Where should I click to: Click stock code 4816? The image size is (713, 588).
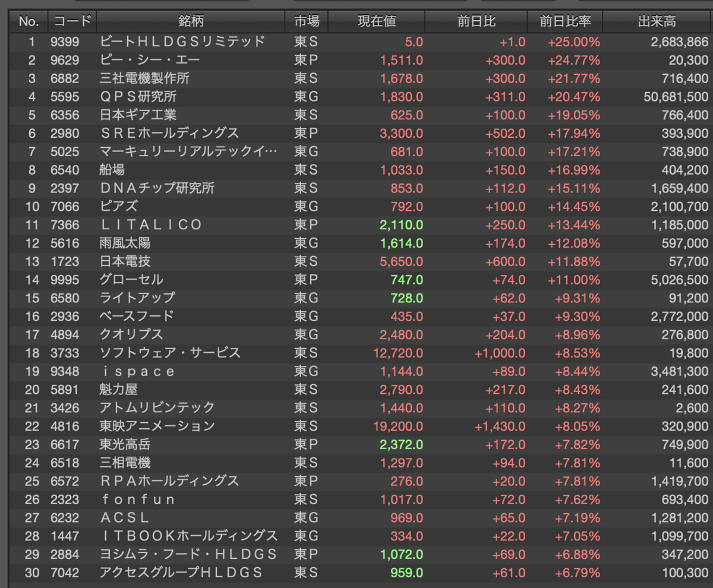(x=65, y=426)
